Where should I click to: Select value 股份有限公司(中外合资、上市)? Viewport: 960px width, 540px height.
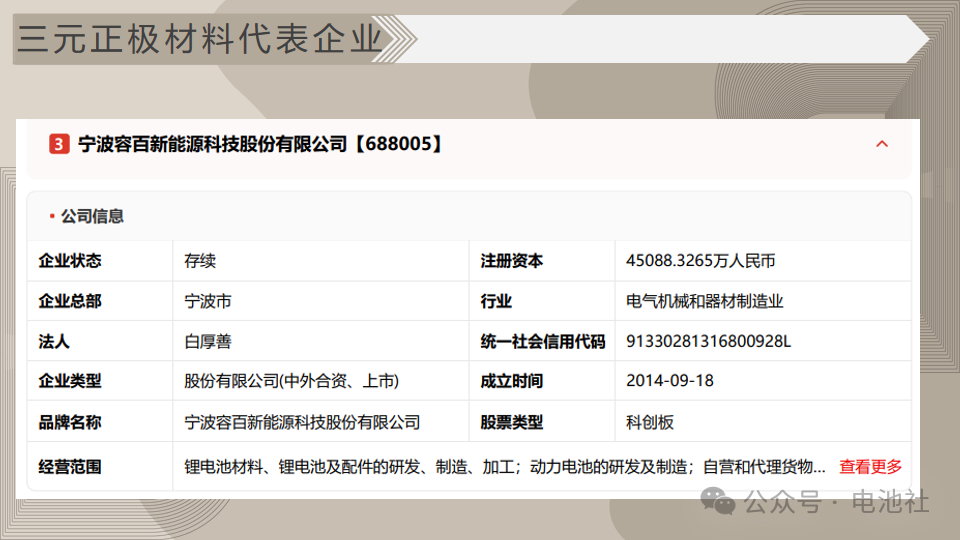point(291,381)
